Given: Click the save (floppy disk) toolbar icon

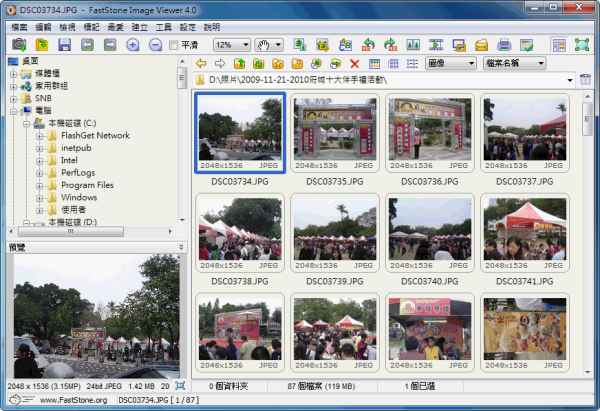Looking at the screenshot, I should [64, 45].
